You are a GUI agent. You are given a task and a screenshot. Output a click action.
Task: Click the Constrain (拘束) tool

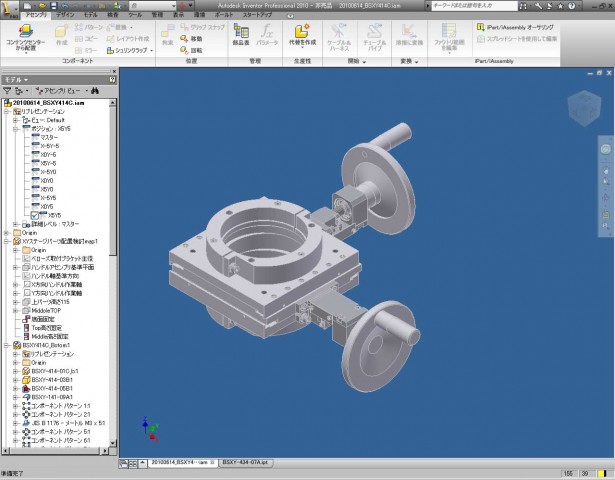click(167, 36)
